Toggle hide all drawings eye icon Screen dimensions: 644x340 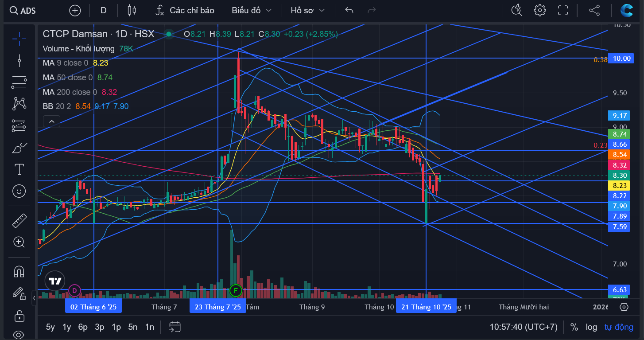point(19,334)
